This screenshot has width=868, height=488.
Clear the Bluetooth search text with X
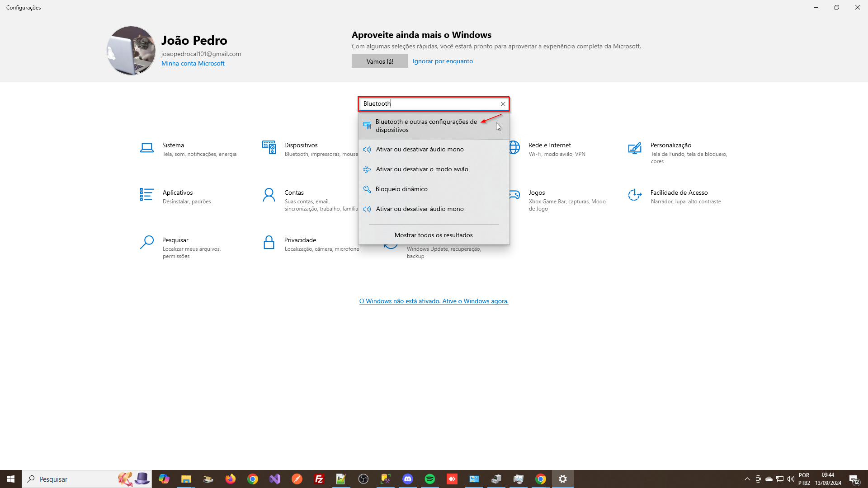tap(503, 104)
